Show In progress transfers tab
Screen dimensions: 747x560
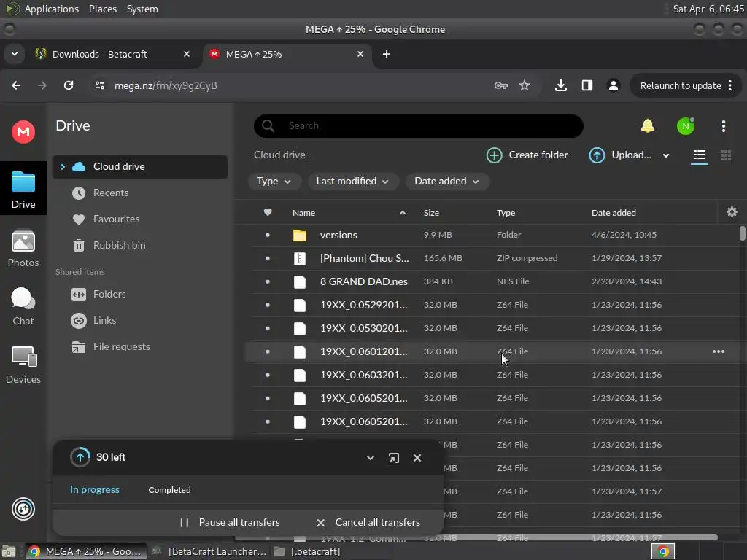pyautogui.click(x=94, y=489)
